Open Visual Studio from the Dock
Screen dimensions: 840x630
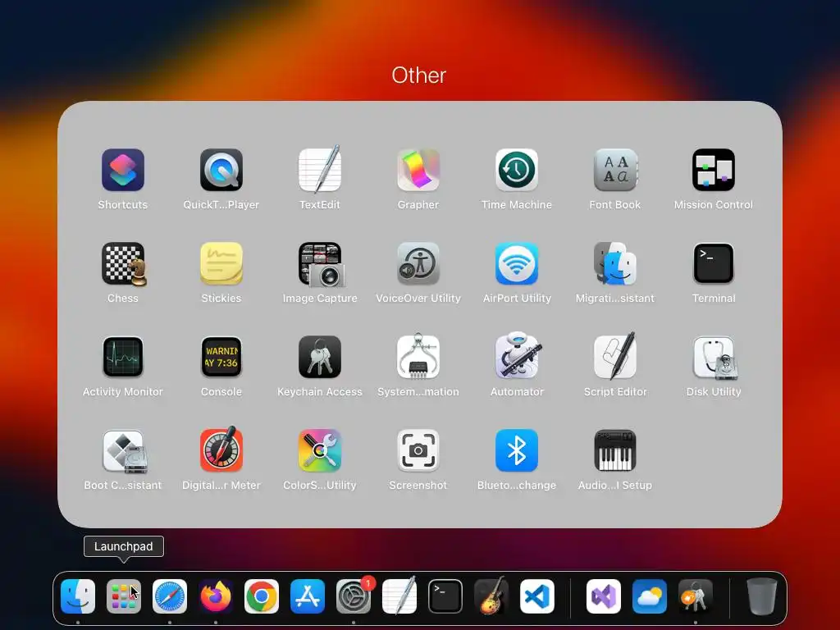(x=604, y=596)
